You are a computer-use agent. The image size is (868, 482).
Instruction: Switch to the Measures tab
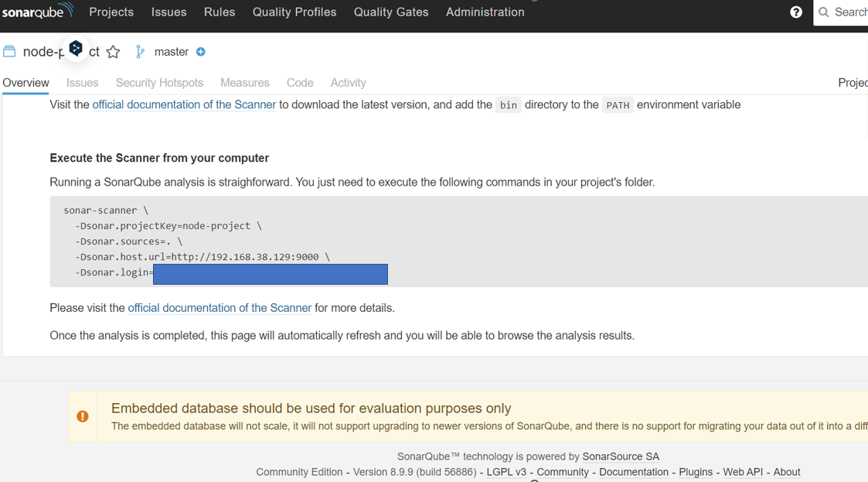click(244, 83)
